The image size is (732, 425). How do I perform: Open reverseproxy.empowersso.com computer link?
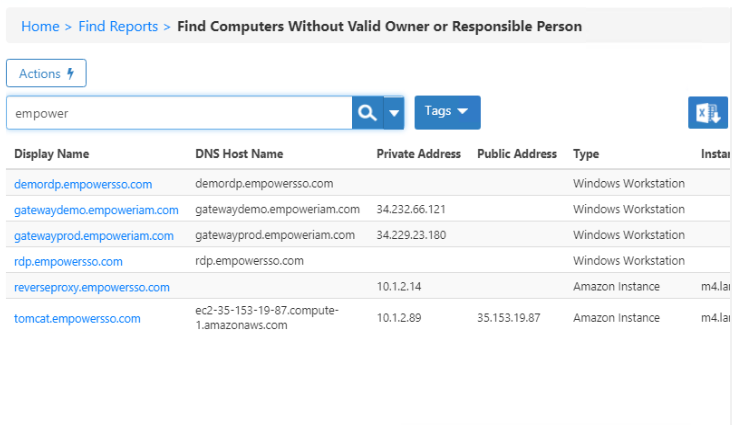(92, 287)
